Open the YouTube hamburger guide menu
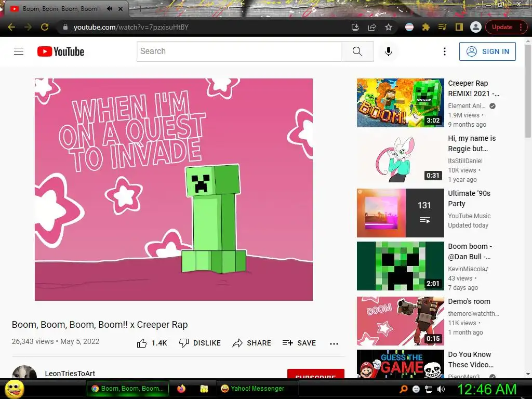Image resolution: width=532 pixels, height=399 pixels. click(19, 51)
